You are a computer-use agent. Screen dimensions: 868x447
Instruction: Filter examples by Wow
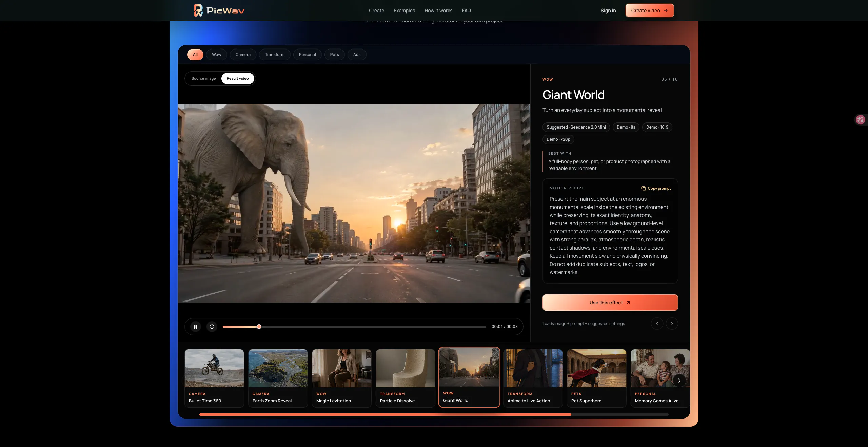pyautogui.click(x=217, y=55)
